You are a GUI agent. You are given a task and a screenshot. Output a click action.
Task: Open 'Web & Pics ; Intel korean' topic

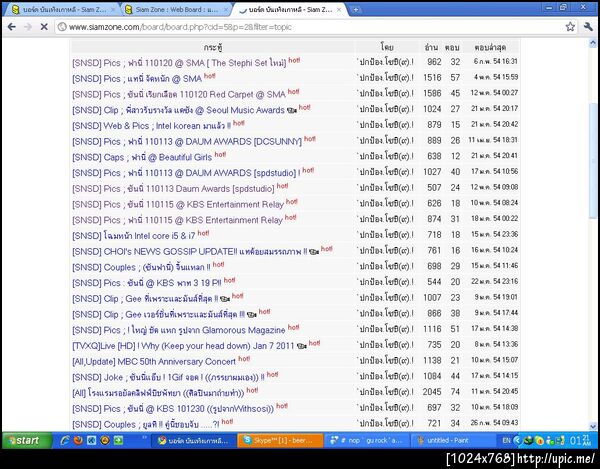tap(152, 126)
